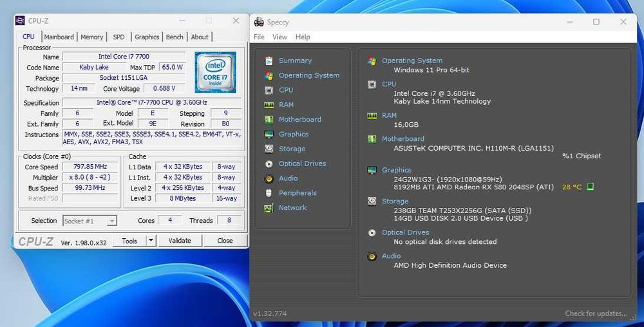Image resolution: width=644 pixels, height=327 pixels.
Task: Click the Specification field in CPU-Z
Action: pyautogui.click(x=152, y=102)
